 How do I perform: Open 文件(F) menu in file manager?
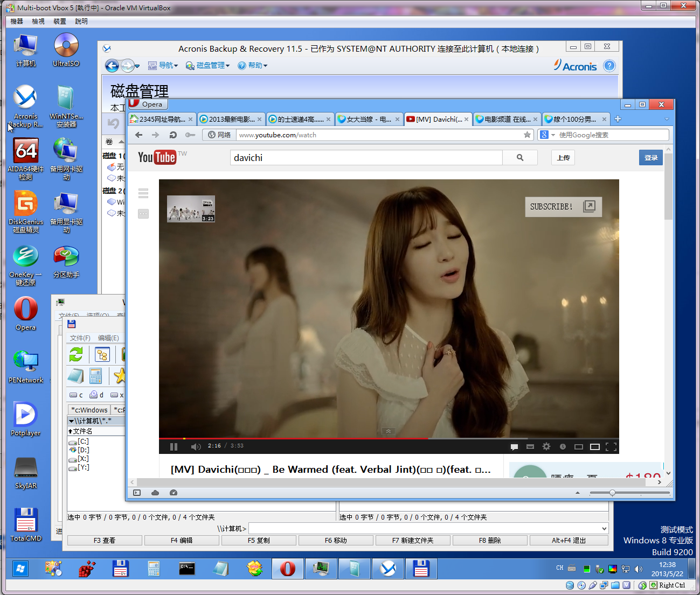80,338
